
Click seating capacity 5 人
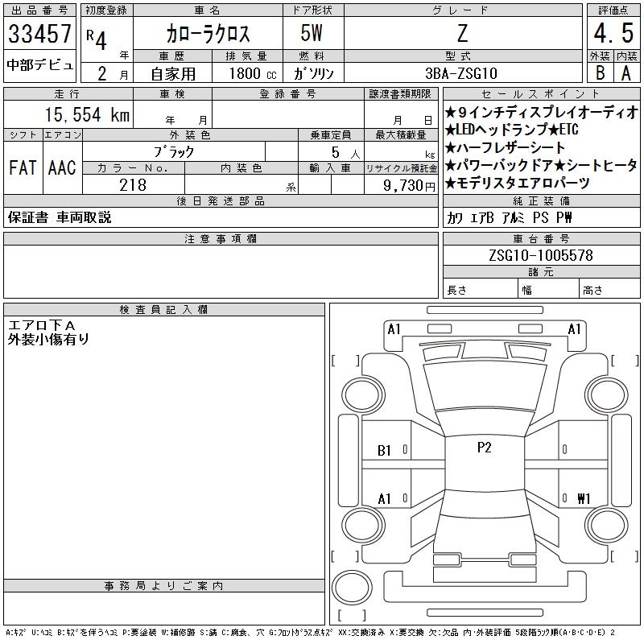pos(346,152)
